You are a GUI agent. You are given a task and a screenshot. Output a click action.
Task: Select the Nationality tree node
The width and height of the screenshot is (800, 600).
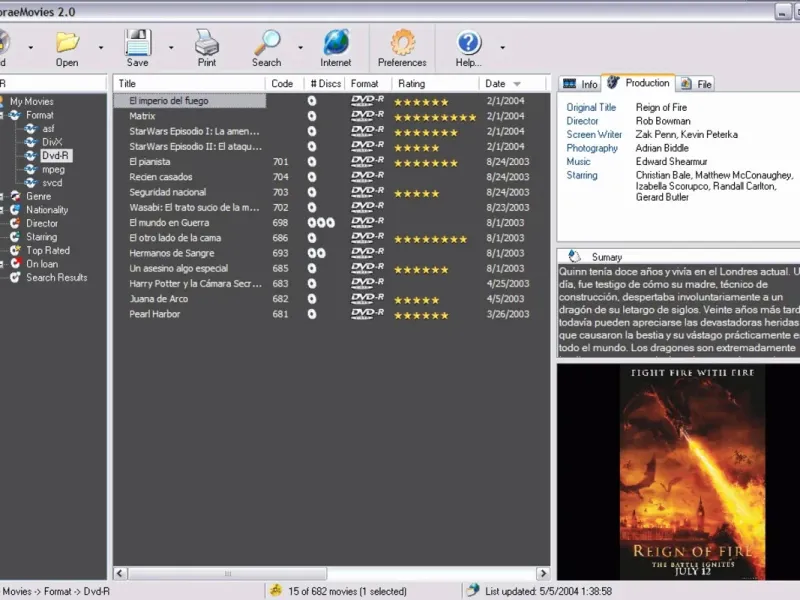point(47,210)
